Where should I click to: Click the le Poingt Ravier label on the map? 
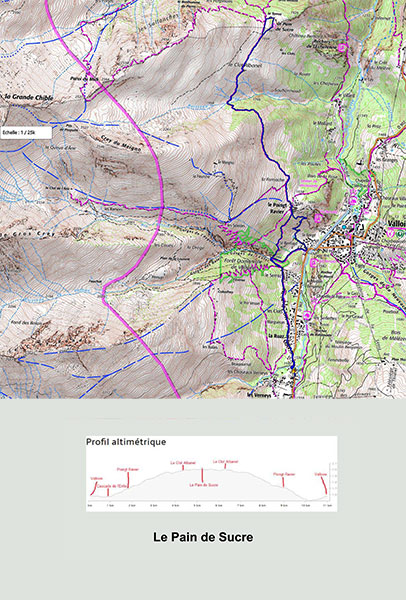pos(277,207)
